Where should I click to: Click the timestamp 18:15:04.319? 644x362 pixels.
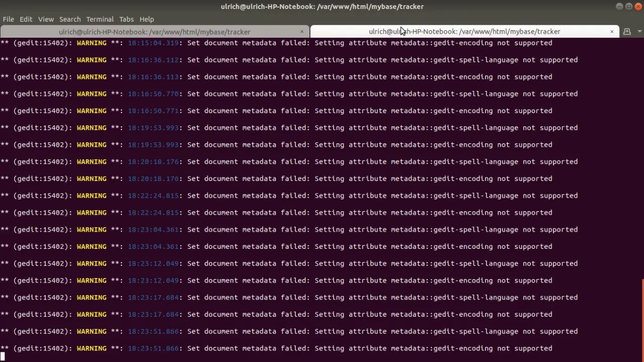153,43
